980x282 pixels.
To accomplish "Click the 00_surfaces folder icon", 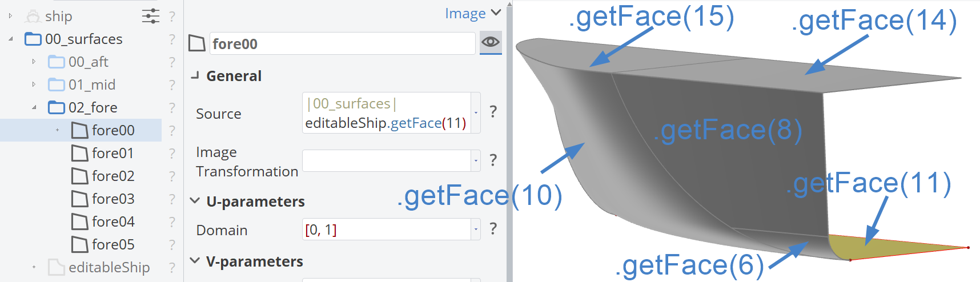I will 33,39.
